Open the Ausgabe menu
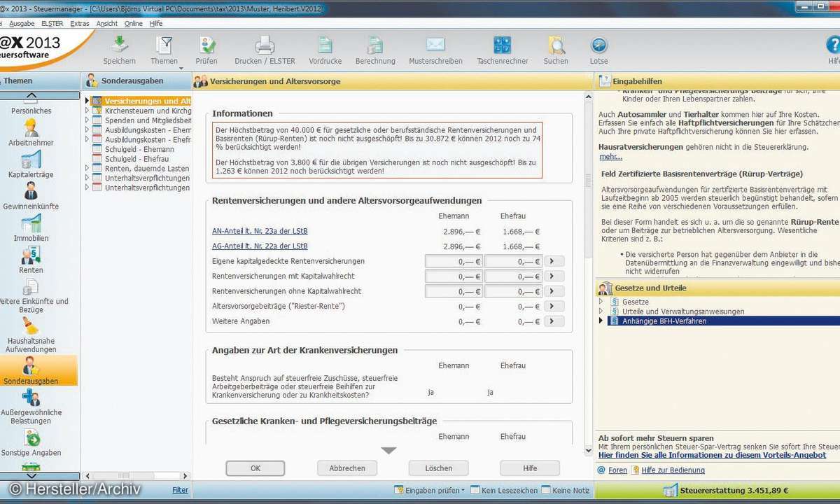The image size is (840, 504). click(x=22, y=23)
